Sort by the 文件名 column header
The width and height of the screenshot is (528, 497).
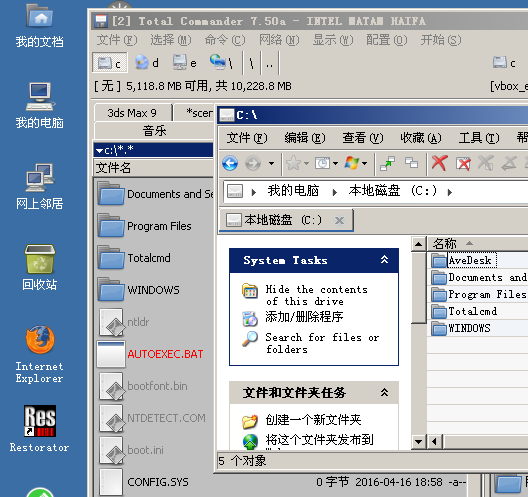[154, 167]
